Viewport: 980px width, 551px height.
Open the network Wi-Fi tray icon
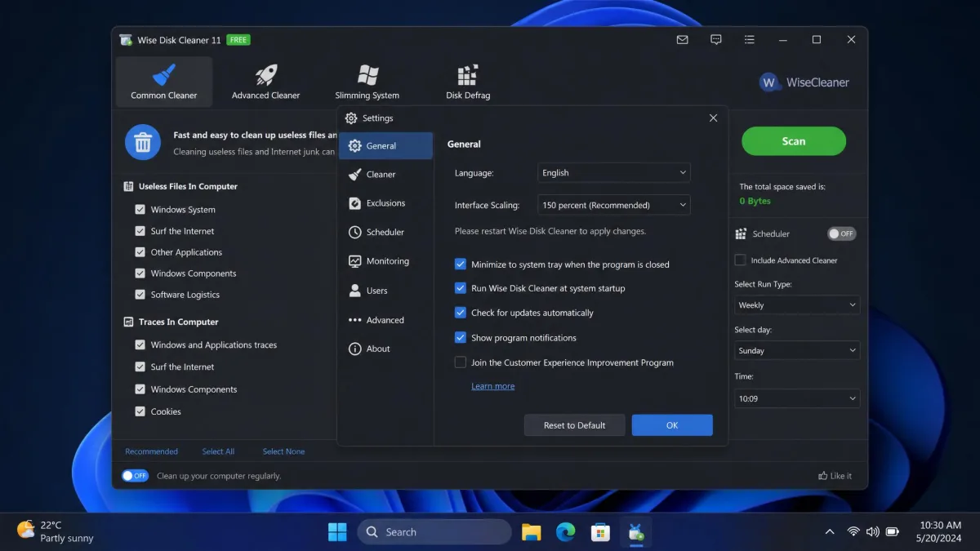point(853,531)
